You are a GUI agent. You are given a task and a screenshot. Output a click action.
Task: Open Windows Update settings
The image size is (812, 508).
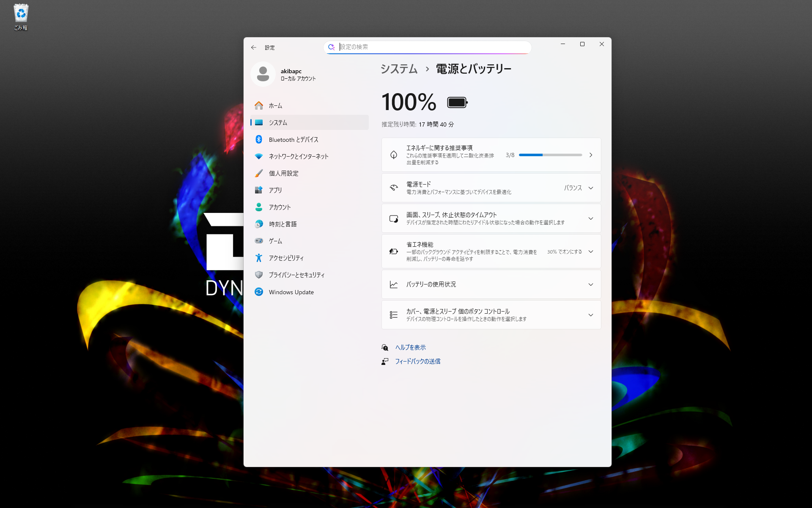(291, 292)
